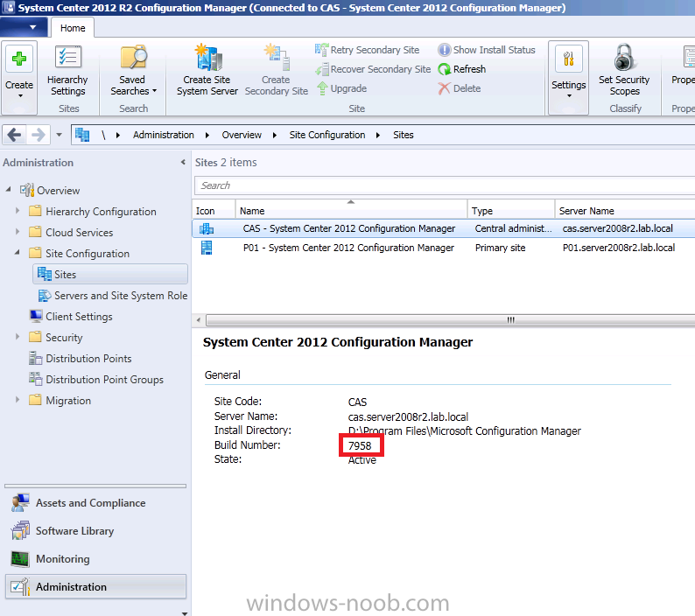The image size is (695, 616).
Task: Click the Show Install Status icon
Action: (x=444, y=50)
